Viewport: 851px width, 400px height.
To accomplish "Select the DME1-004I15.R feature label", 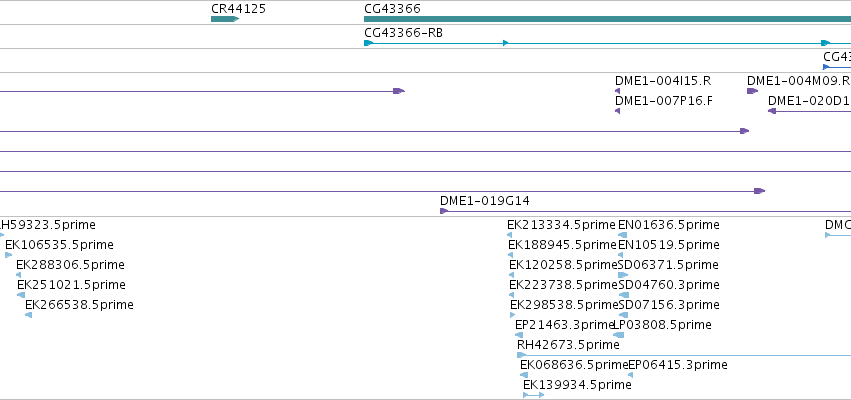I will (x=663, y=81).
